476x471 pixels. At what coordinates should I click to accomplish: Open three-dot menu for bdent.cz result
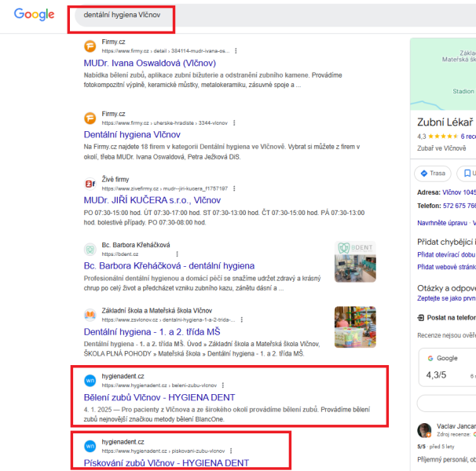point(178,254)
